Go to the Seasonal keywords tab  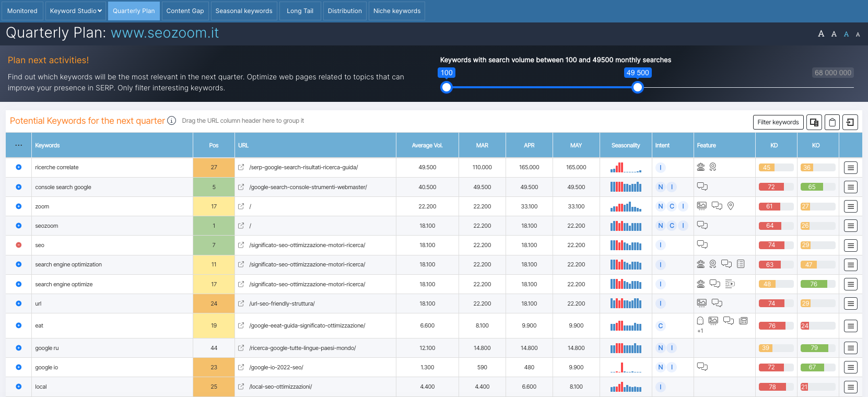[244, 11]
